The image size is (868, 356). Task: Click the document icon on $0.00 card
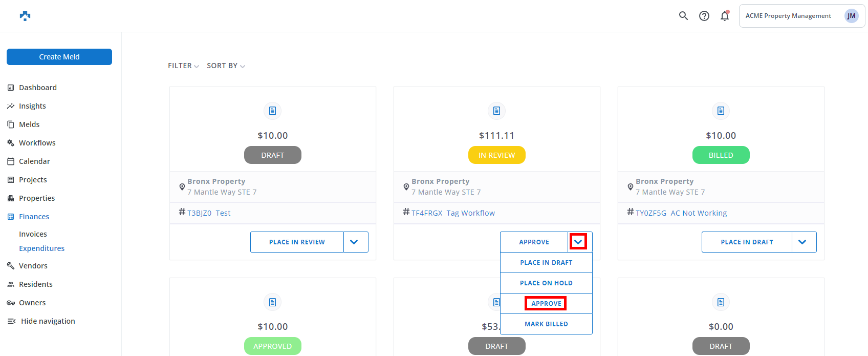tap(721, 302)
